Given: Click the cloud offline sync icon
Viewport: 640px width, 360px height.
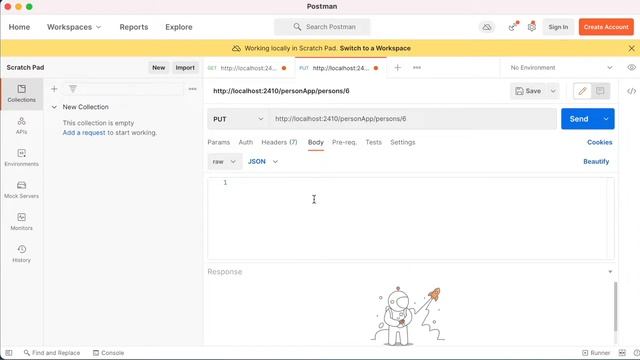Looking at the screenshot, I should (487, 27).
